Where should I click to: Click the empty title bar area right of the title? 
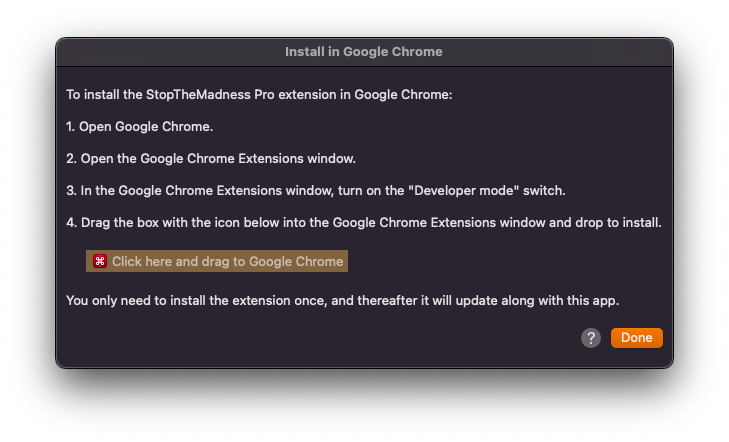558,52
